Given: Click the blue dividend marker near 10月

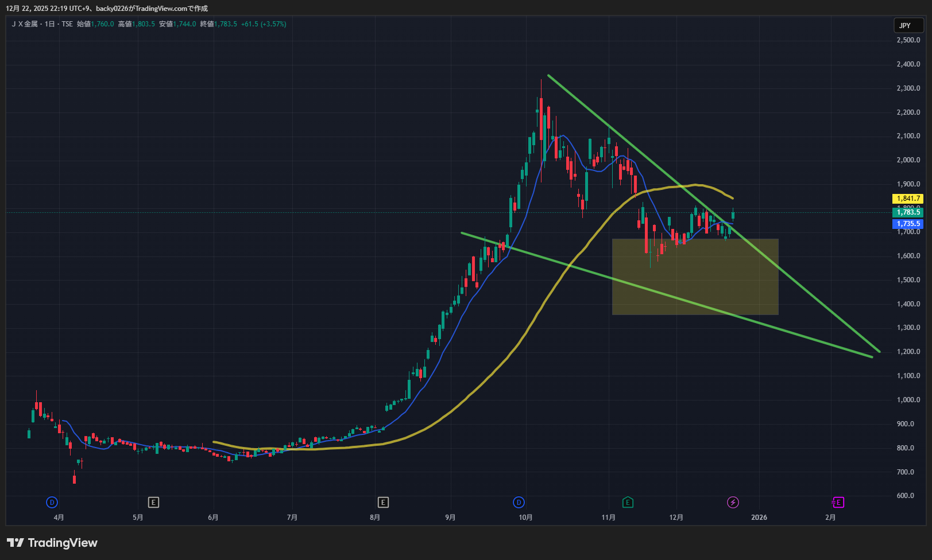Looking at the screenshot, I should [519, 503].
